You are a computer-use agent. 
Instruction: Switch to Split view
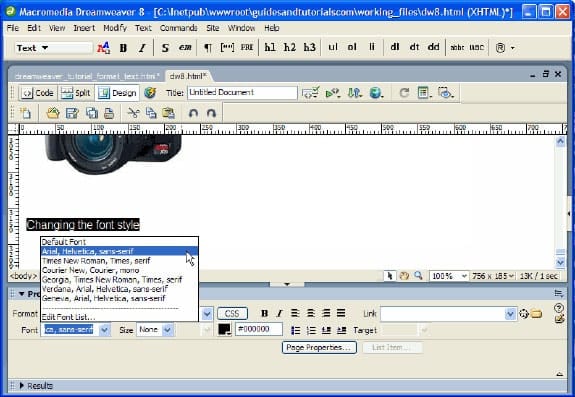coord(76,93)
